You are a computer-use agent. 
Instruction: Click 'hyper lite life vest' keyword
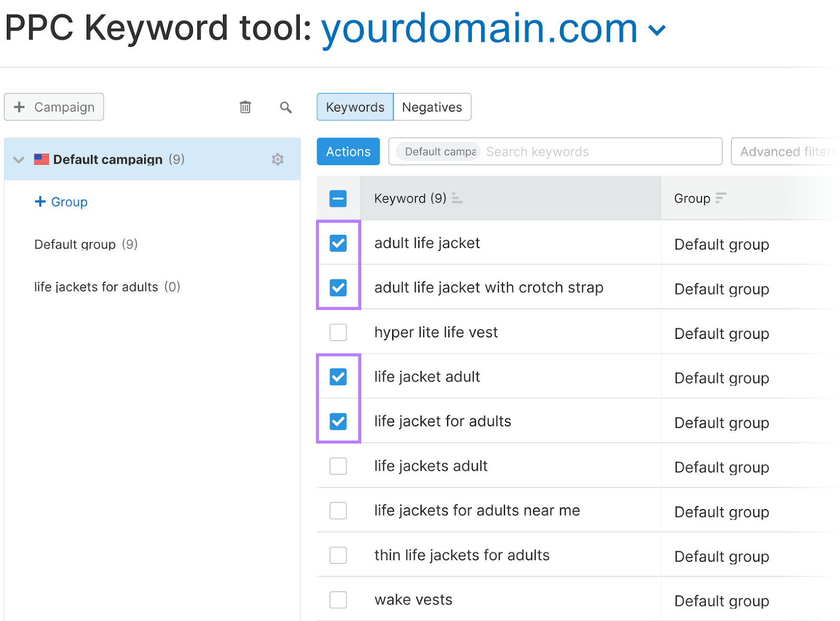436,332
